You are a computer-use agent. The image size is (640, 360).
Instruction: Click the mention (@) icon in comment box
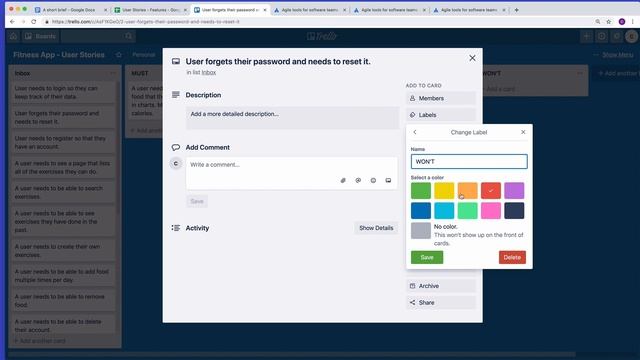[x=358, y=180]
